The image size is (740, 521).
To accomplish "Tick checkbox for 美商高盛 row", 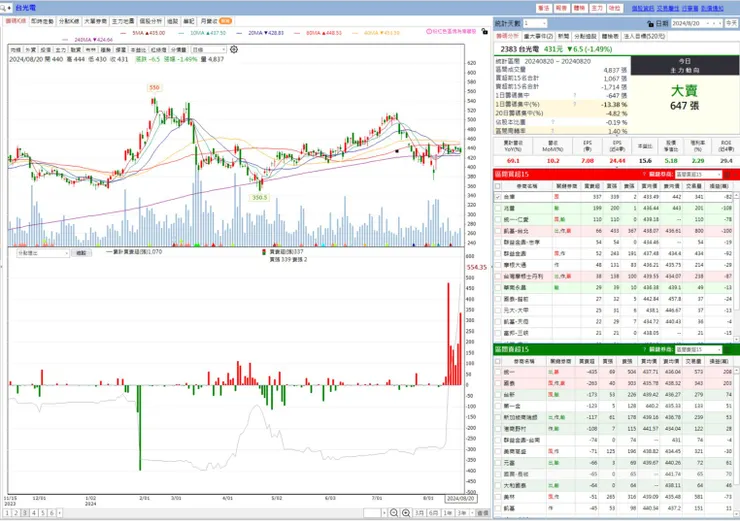I will point(498,451).
